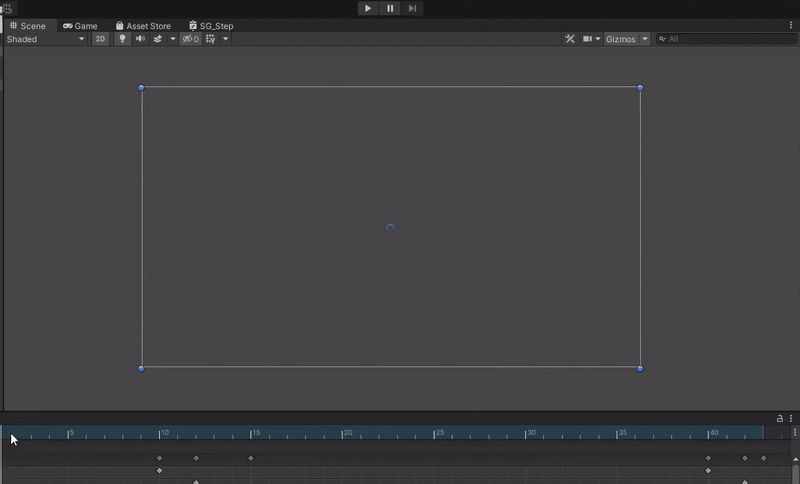Select the second-row keyframe at frame 10
The height and width of the screenshot is (484, 800).
[x=159, y=470]
